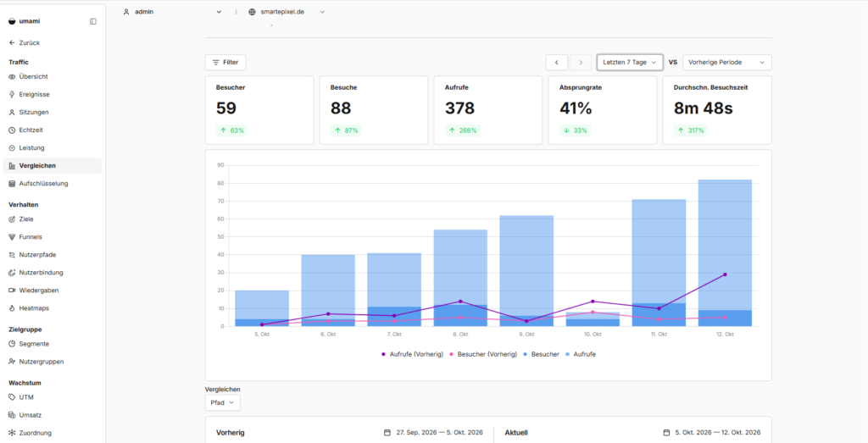Click the Aufschlüsselung table icon

[x=12, y=184]
